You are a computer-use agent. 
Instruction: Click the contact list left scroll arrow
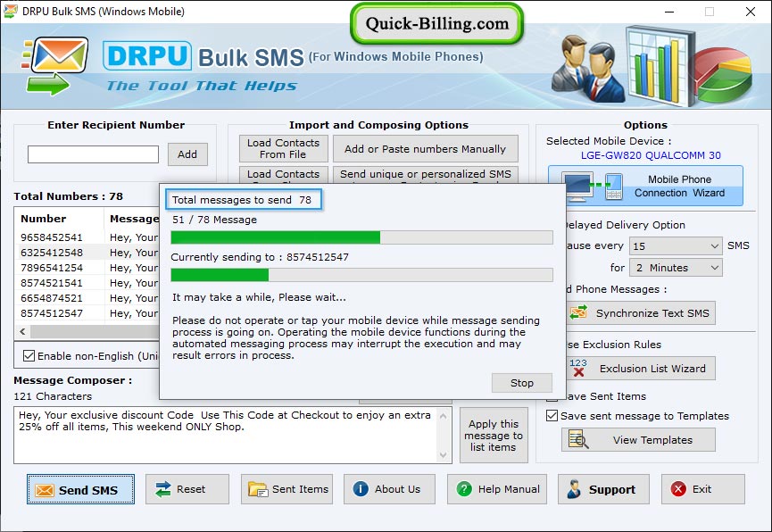(22, 331)
